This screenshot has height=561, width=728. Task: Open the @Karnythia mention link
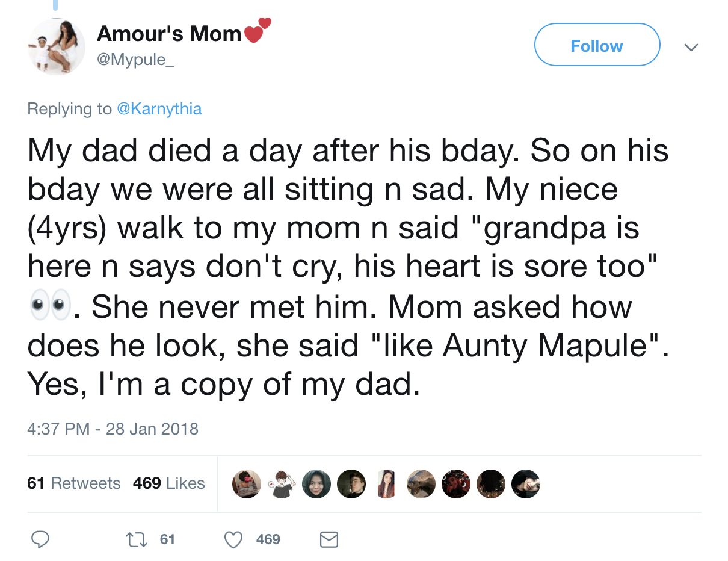pos(159,109)
